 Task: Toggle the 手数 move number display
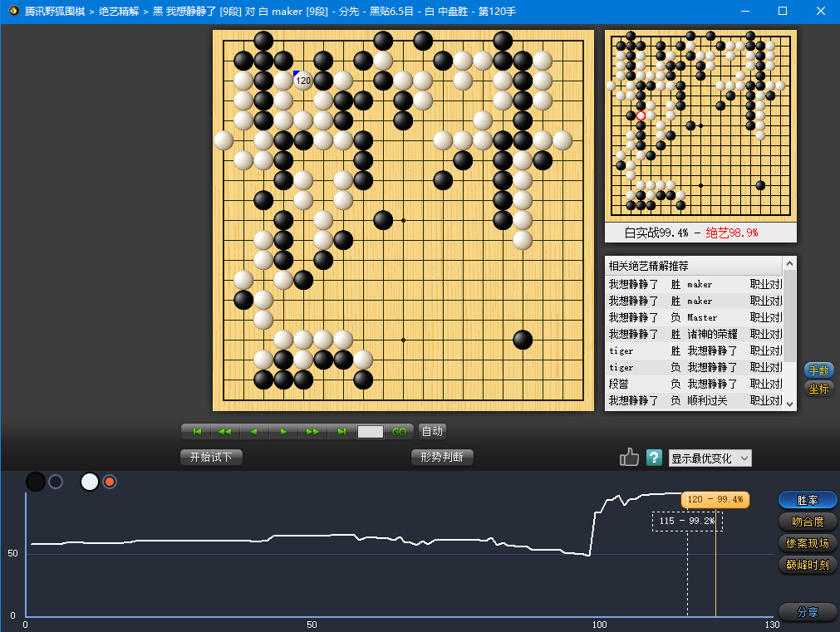(818, 370)
